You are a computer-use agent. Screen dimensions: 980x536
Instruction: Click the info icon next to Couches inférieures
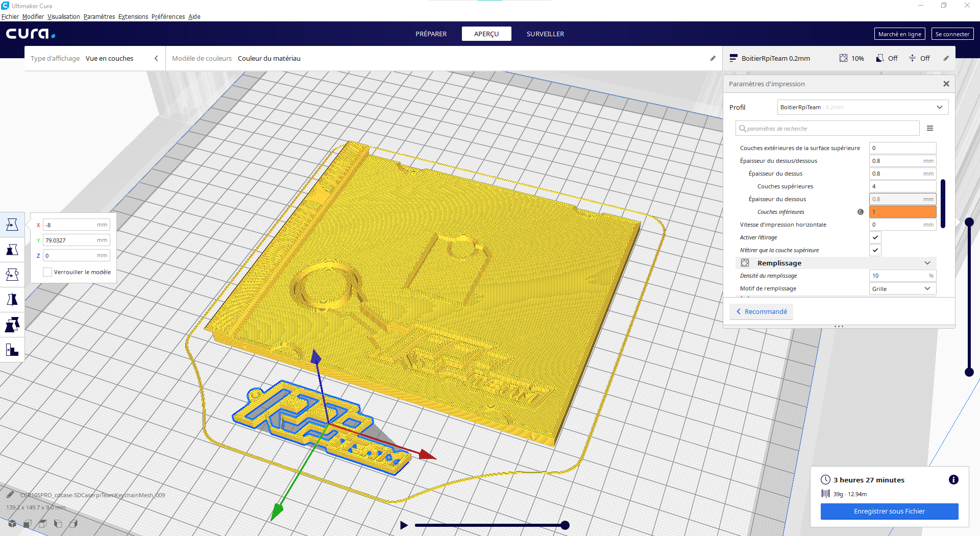861,212
